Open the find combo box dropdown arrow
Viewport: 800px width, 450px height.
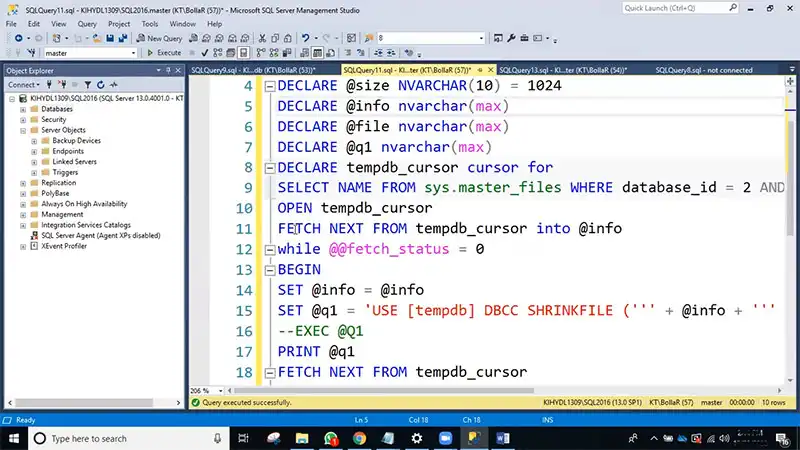click(481, 38)
